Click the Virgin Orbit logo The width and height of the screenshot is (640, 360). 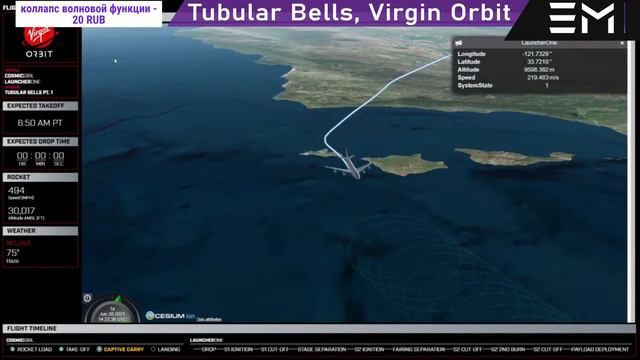point(40,42)
